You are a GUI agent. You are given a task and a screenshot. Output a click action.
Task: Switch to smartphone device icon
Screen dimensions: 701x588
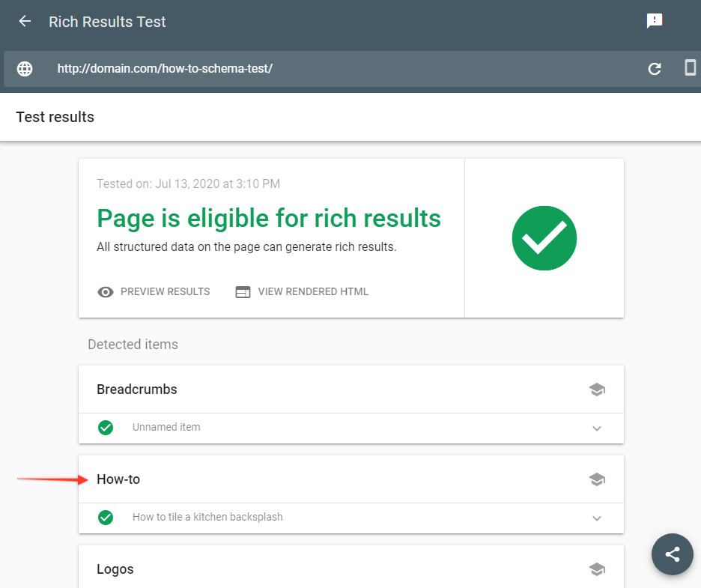[690, 68]
